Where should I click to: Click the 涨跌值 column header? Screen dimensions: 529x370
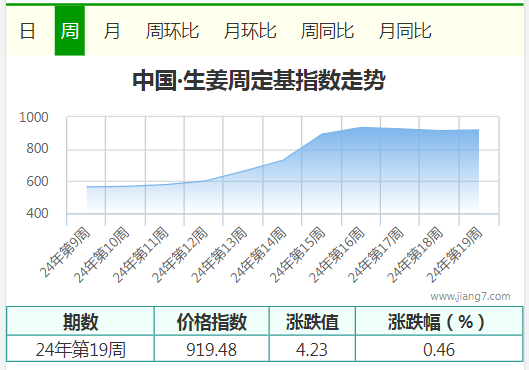pos(312,321)
